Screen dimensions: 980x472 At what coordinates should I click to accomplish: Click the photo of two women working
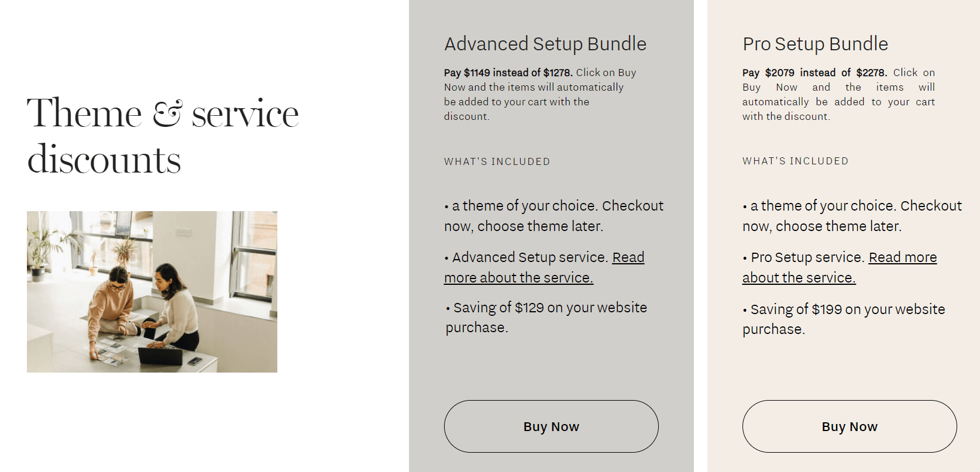tap(152, 292)
